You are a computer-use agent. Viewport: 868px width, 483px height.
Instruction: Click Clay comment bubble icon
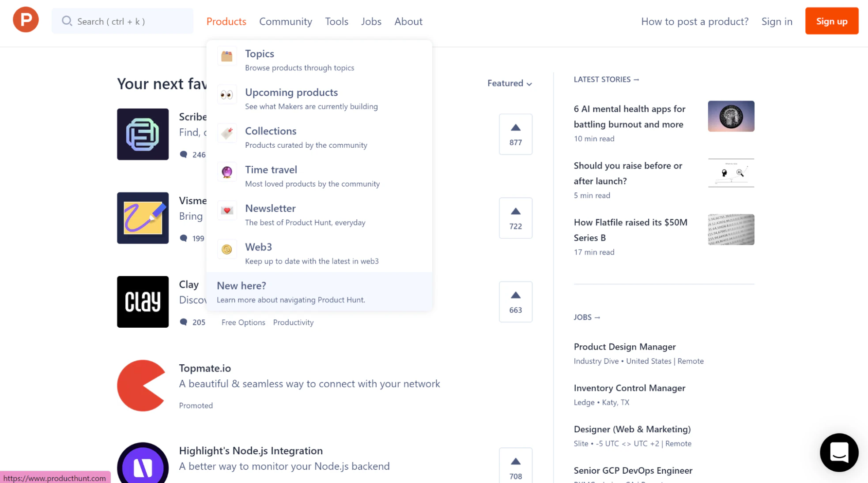tap(184, 322)
